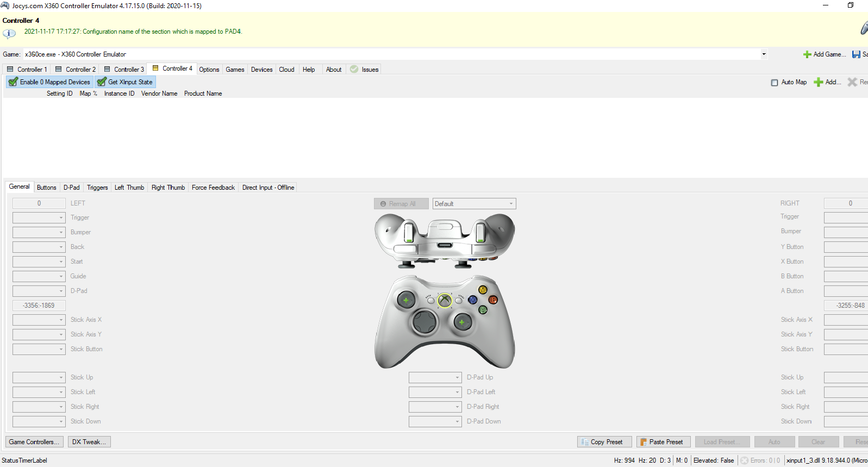The image size is (868, 467).
Task: Click the left trigger on the top-view controller
Action: pos(409,232)
